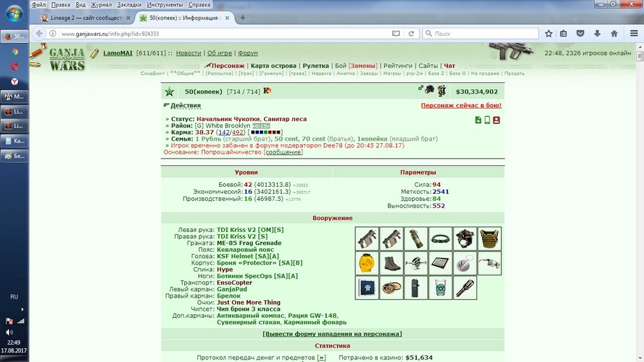Click the volume speaker icon in tray
This screenshot has height=362, width=644.
[x=9, y=332]
